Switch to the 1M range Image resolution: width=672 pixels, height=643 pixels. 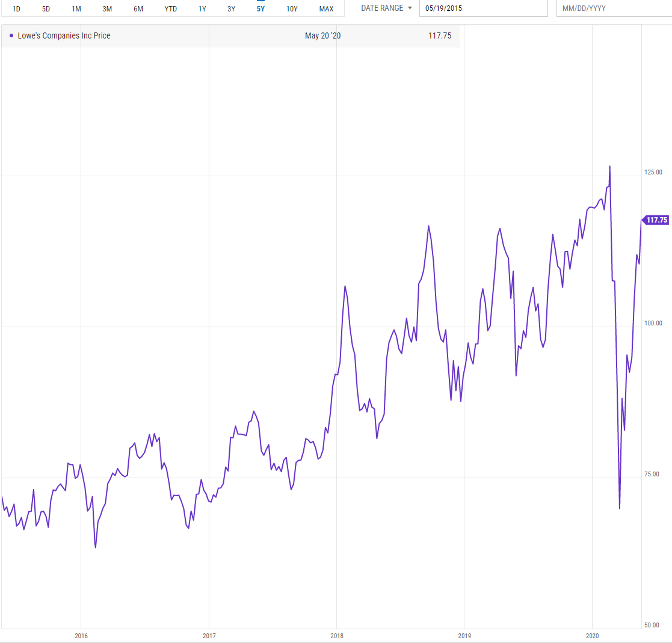coord(76,8)
